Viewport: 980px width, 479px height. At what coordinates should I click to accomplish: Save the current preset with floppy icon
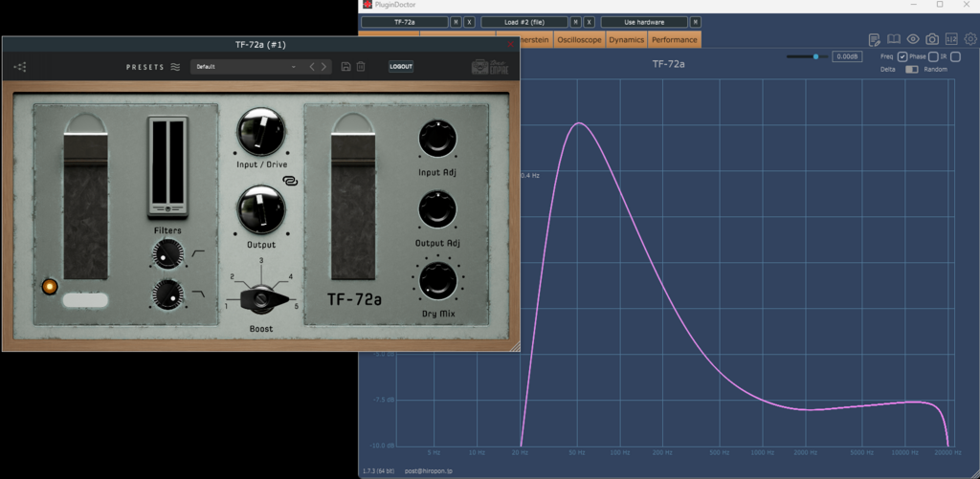(x=345, y=66)
